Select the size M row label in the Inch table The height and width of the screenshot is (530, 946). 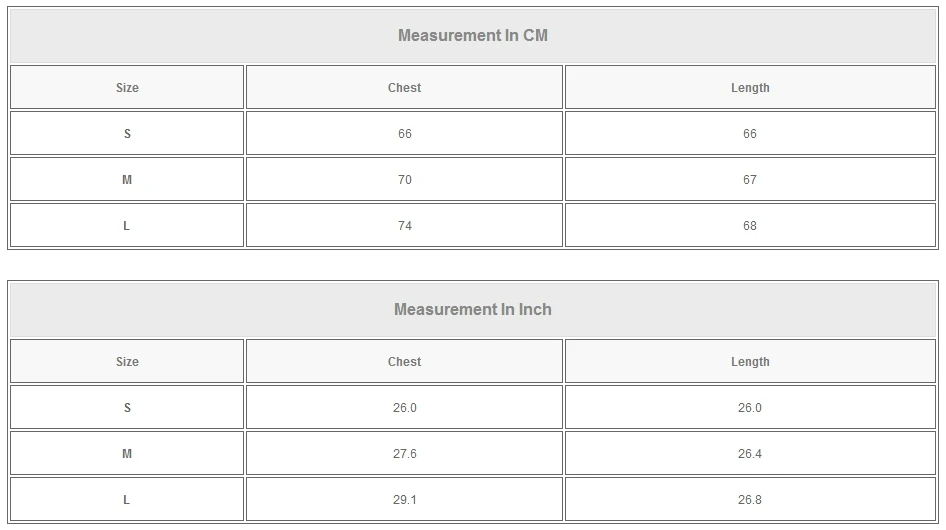pos(127,454)
